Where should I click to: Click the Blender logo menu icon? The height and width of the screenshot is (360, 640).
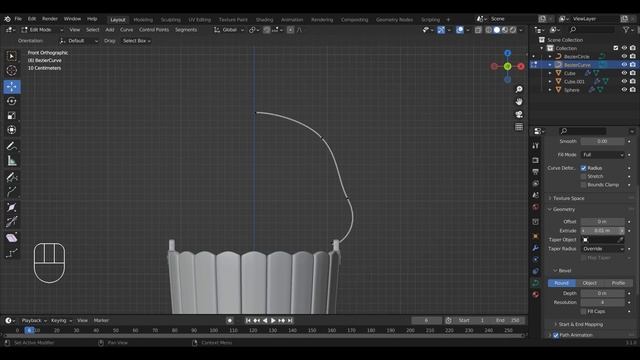pos(7,19)
